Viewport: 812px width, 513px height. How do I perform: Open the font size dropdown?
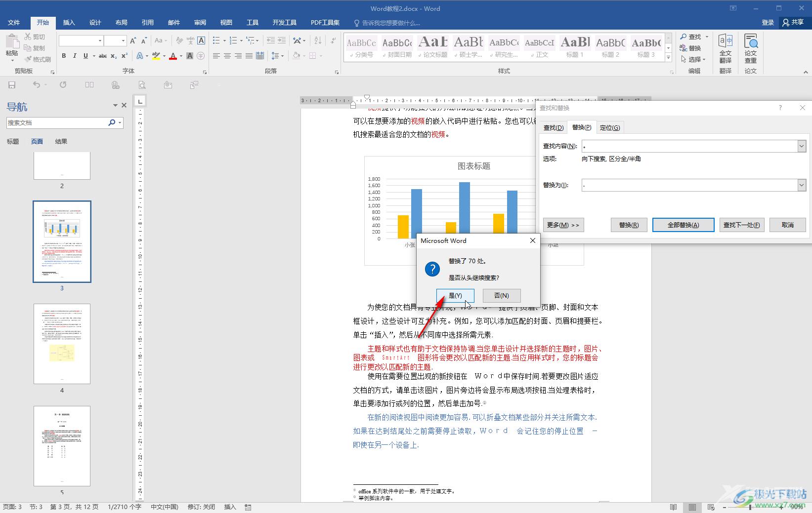(123, 40)
